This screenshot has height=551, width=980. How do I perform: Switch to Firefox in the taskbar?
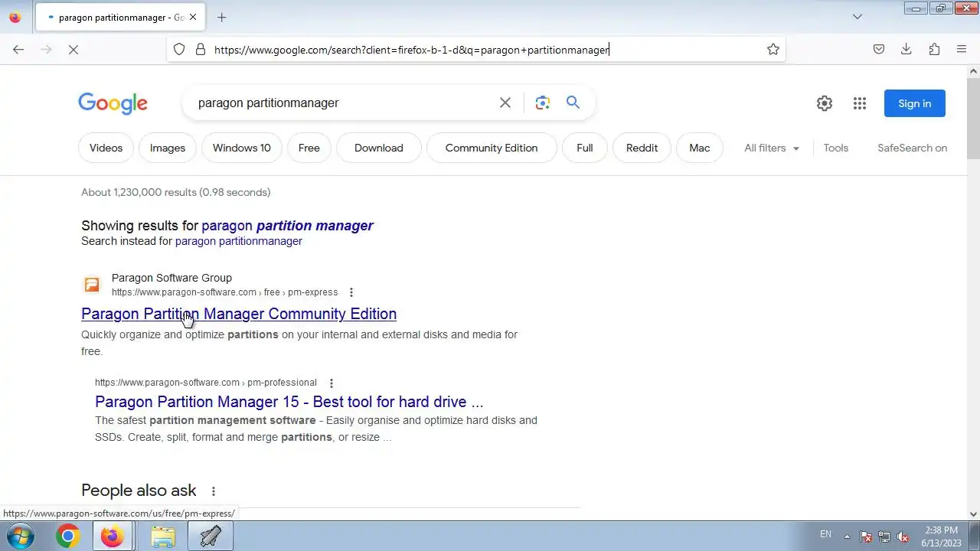112,536
